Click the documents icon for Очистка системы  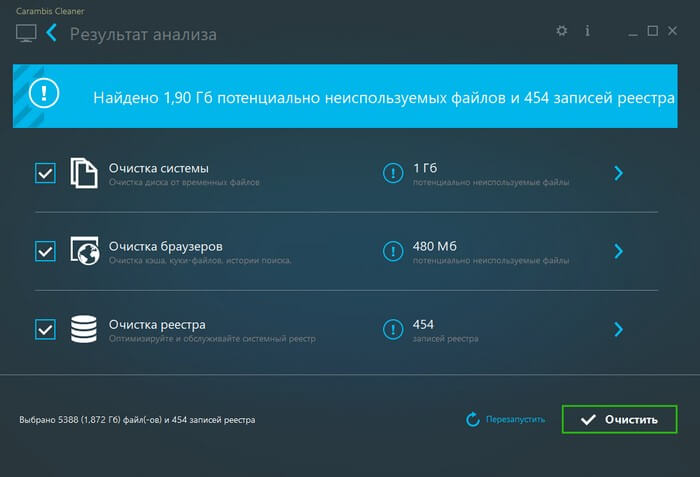coord(84,173)
